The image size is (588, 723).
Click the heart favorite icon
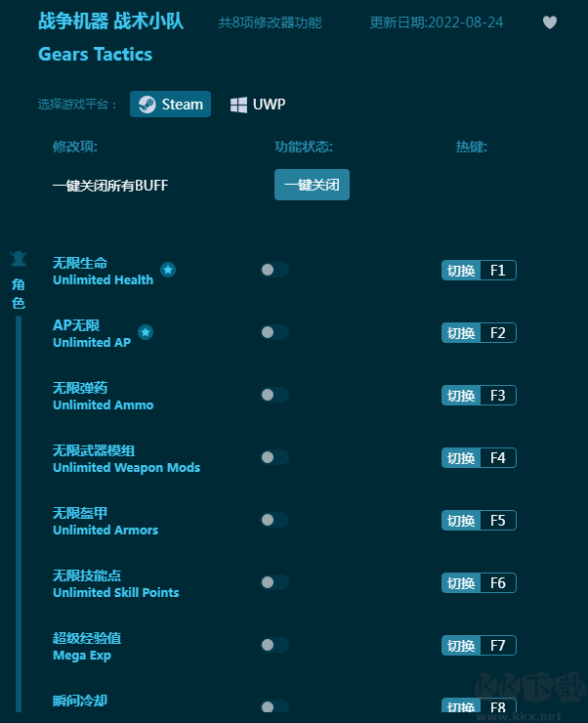tap(550, 22)
